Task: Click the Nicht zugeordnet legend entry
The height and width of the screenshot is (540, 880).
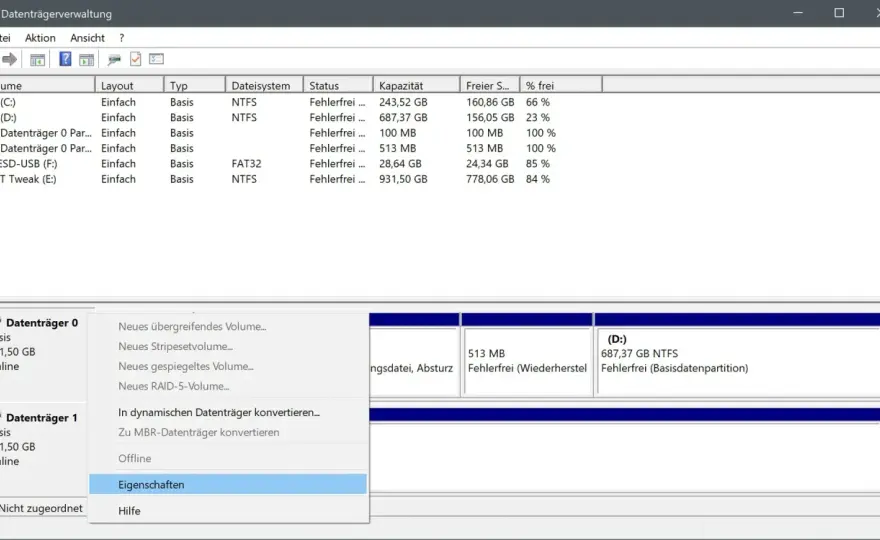Action: (41, 508)
